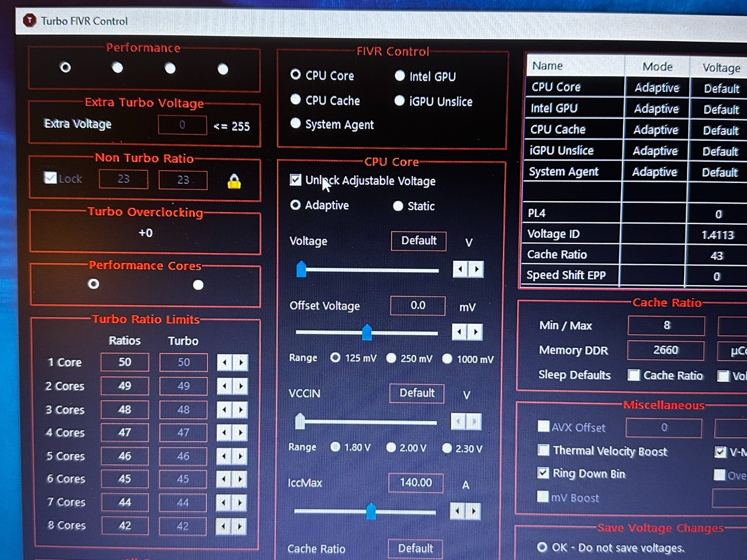
Task: Click the Extra Voltage input field
Action: point(183,125)
